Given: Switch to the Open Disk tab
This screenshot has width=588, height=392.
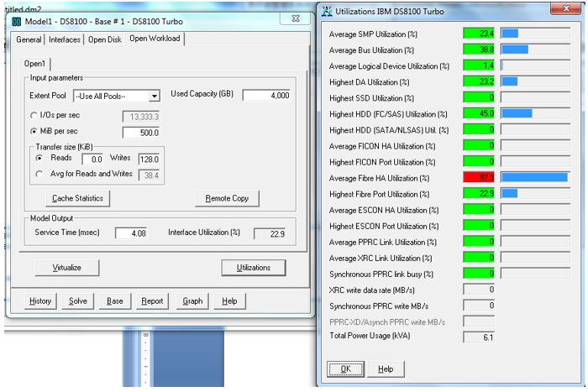Looking at the screenshot, I should tap(105, 39).
